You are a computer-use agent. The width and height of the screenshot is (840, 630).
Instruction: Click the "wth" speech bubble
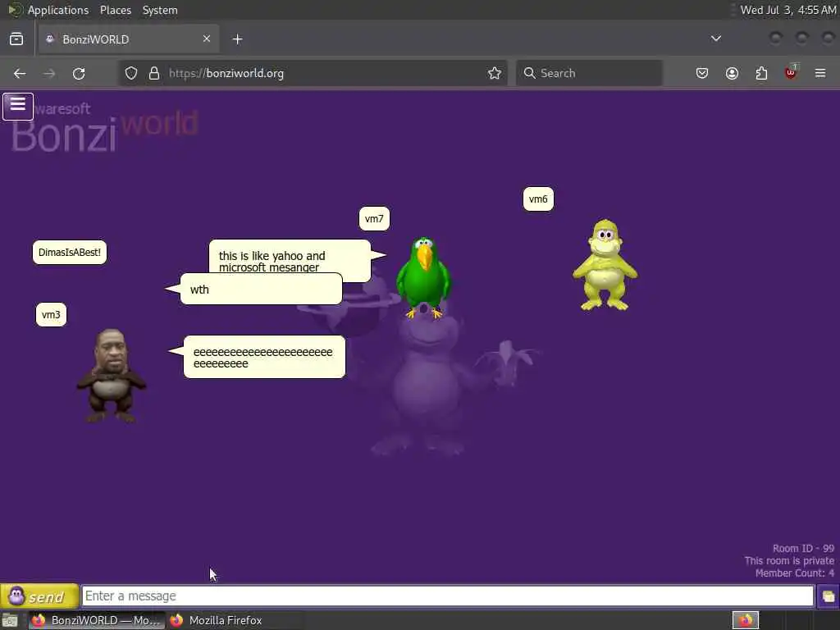coord(261,290)
